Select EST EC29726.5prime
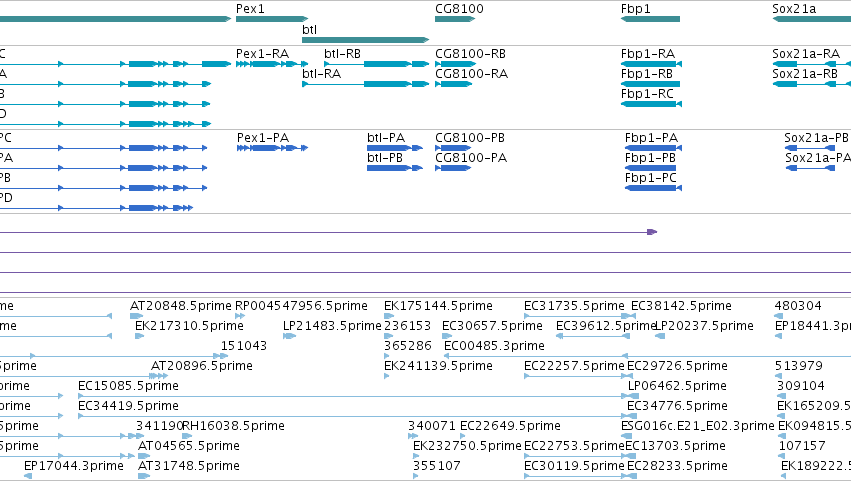Screen dimensions: 851x481 tap(677, 366)
